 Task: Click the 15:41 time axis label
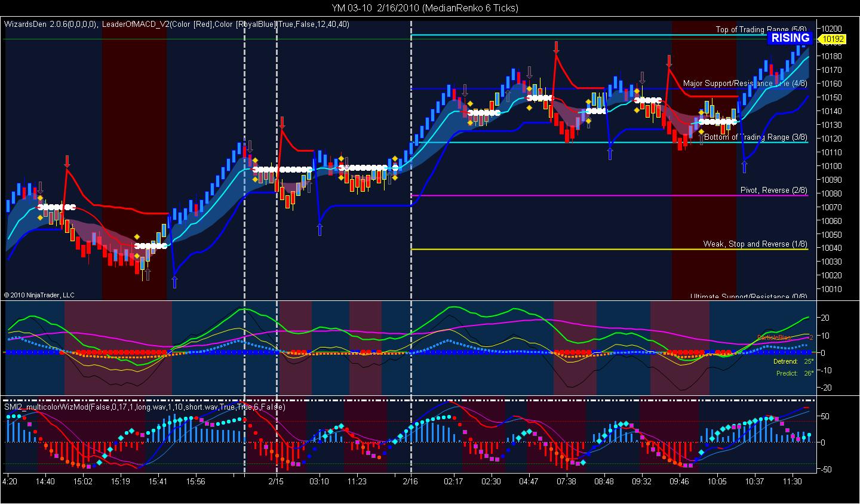(x=158, y=481)
